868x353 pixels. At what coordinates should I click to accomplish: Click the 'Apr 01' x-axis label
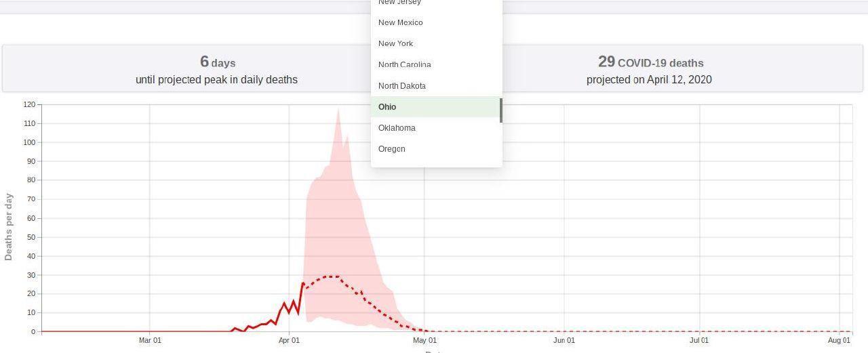(x=289, y=340)
